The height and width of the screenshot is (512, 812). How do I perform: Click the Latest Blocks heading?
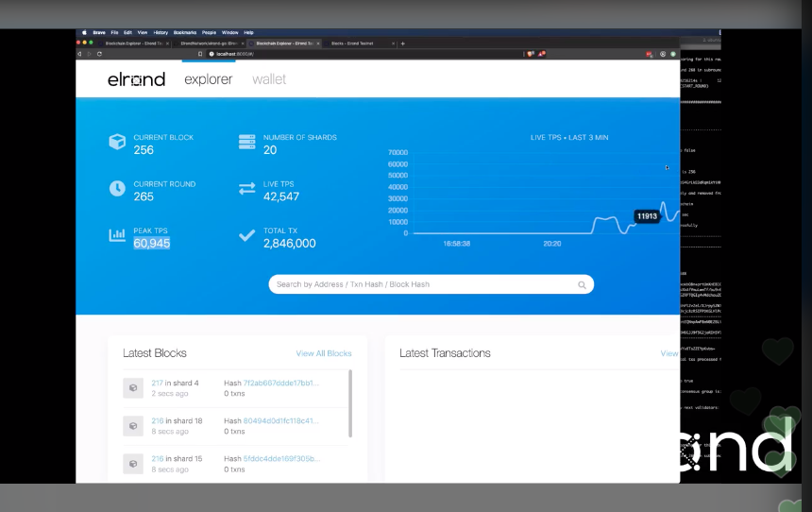(x=154, y=353)
